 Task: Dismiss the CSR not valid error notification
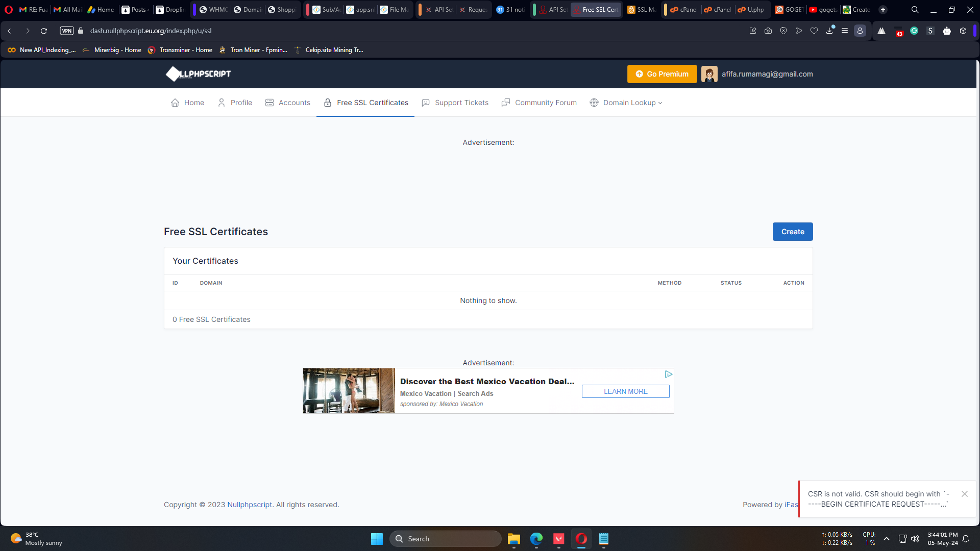click(965, 494)
